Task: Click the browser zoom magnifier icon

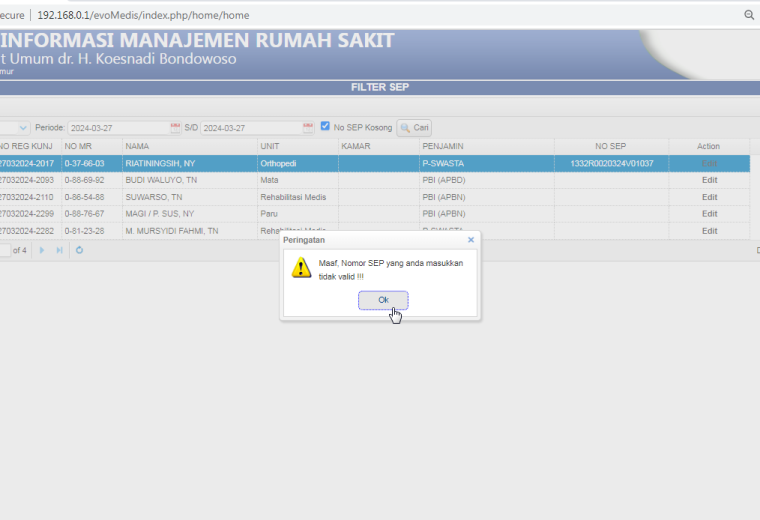Action: [x=749, y=15]
